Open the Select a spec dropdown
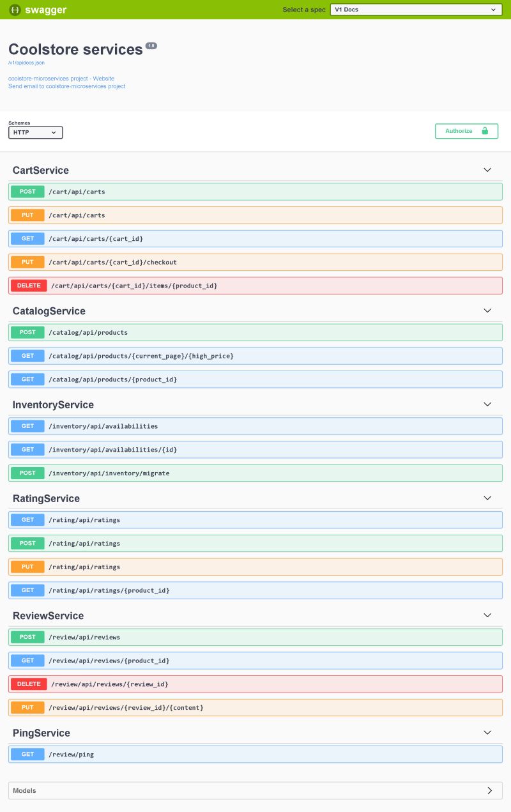 click(x=415, y=10)
